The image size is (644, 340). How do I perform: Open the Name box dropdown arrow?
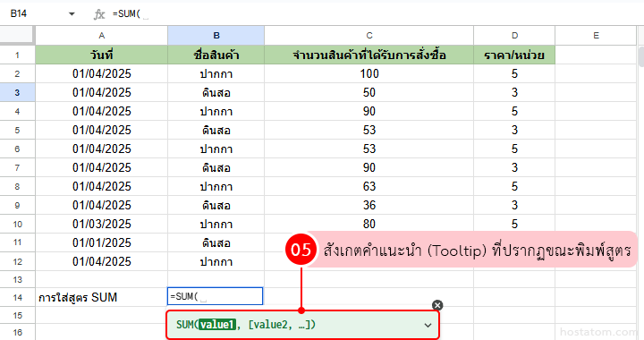72,14
